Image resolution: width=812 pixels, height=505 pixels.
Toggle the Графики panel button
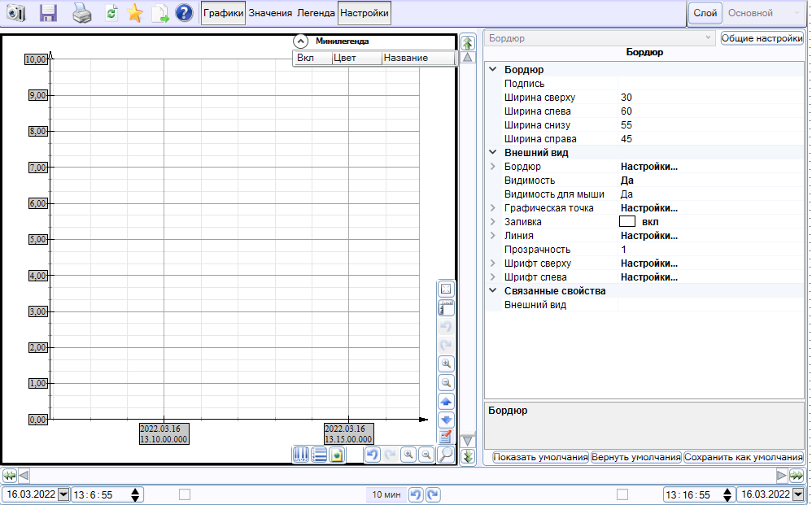click(x=223, y=13)
